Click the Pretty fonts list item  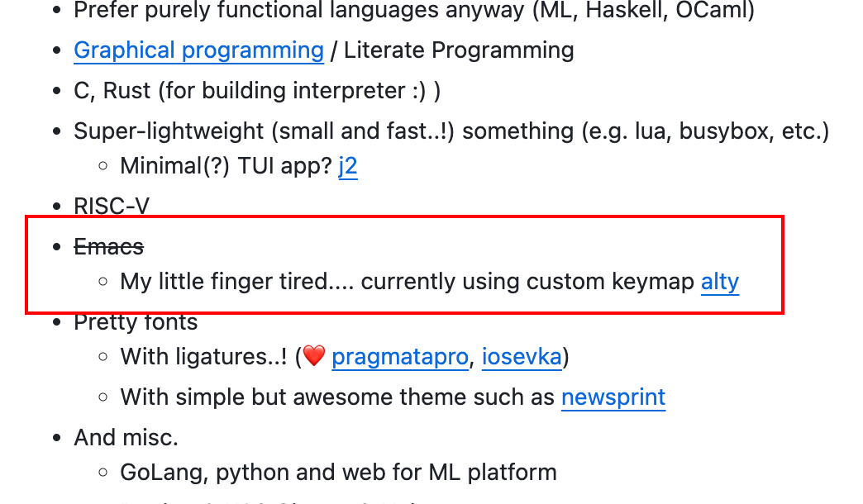click(x=136, y=322)
